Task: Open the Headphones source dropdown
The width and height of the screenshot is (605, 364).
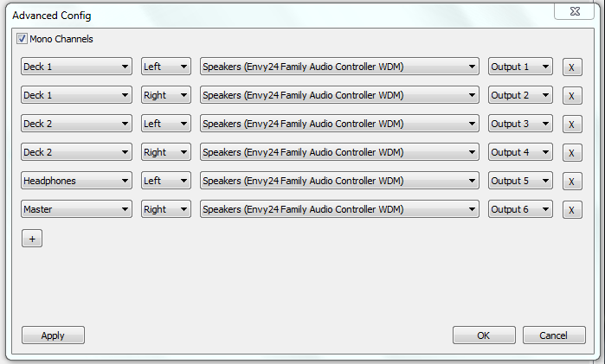Action: coord(76,181)
